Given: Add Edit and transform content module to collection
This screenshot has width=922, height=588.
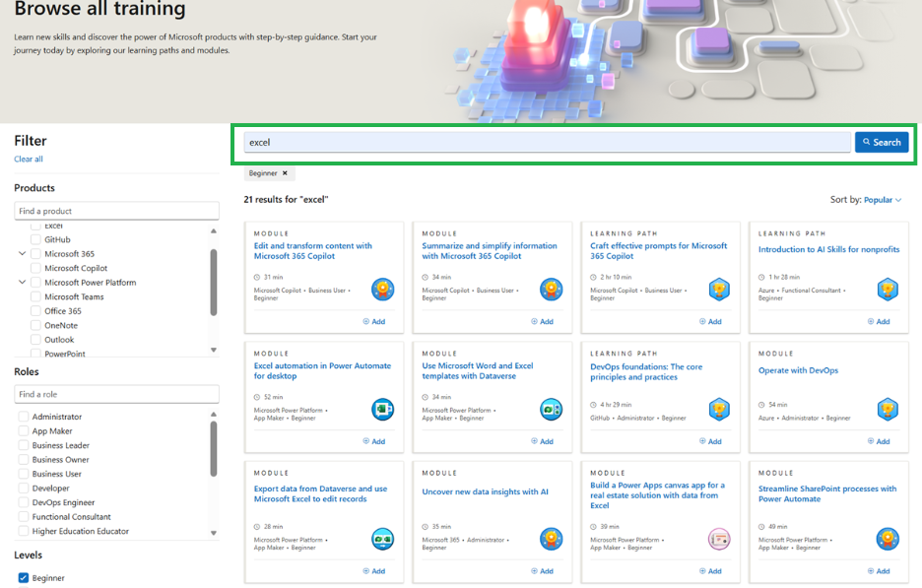Looking at the screenshot, I should pyautogui.click(x=374, y=322).
